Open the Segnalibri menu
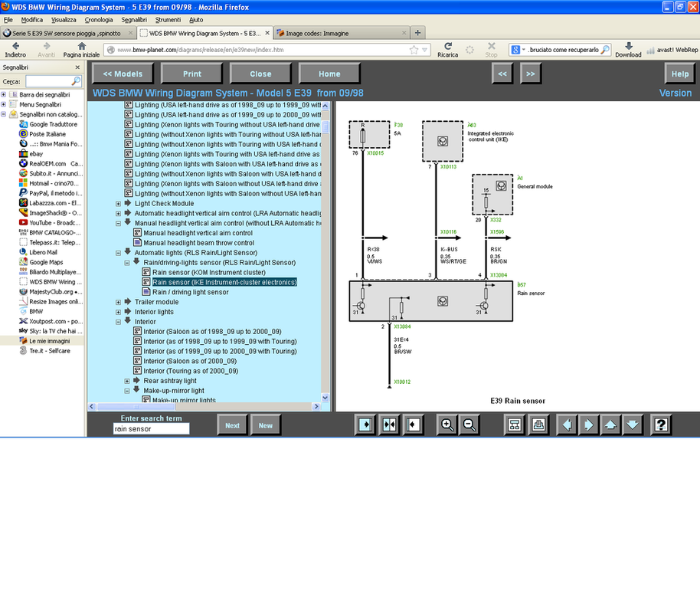Screen dimensions: 700x613 134,20
